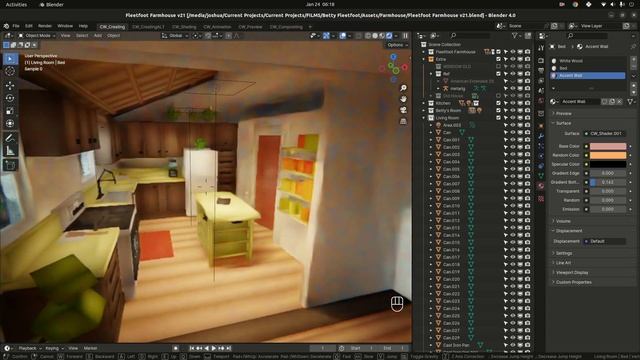Select White Wood material slot
Viewport: 640px width, 360px height.
pyautogui.click(x=588, y=61)
